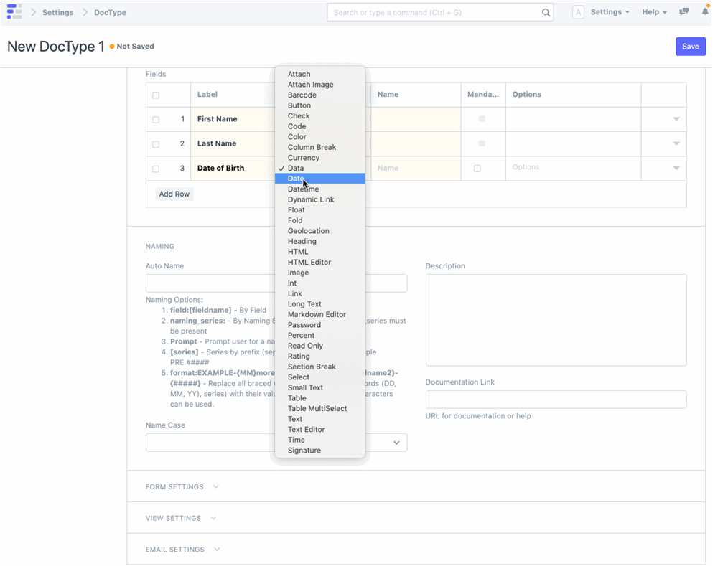Open the Help dropdown menu
The image size is (728, 566).
654,12
